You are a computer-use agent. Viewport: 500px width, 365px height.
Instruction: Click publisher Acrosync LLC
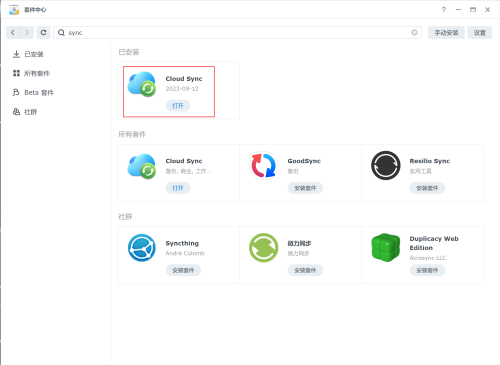point(428,258)
